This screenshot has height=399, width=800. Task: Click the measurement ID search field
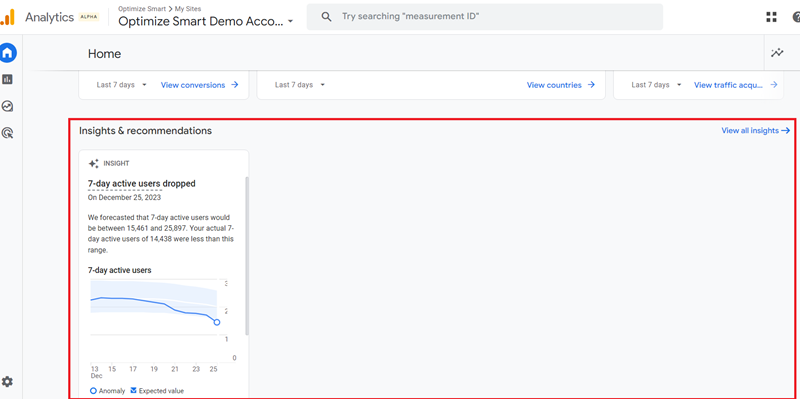click(x=485, y=17)
